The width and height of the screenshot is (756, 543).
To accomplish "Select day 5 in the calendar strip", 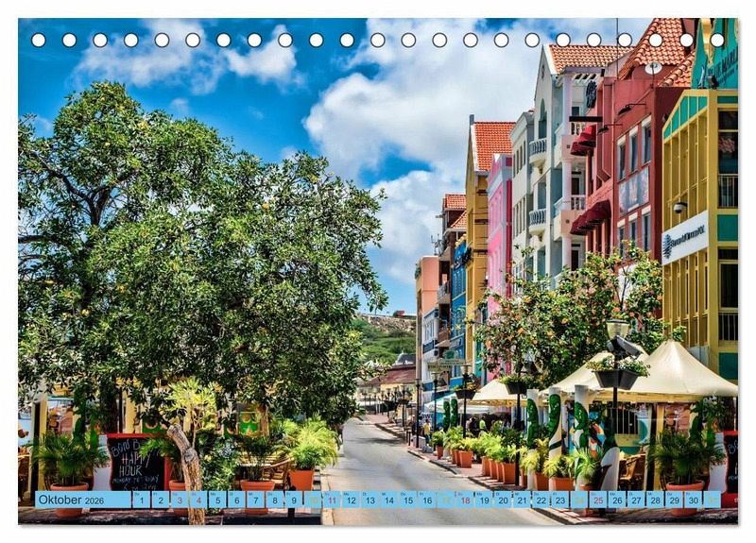I will [217, 500].
